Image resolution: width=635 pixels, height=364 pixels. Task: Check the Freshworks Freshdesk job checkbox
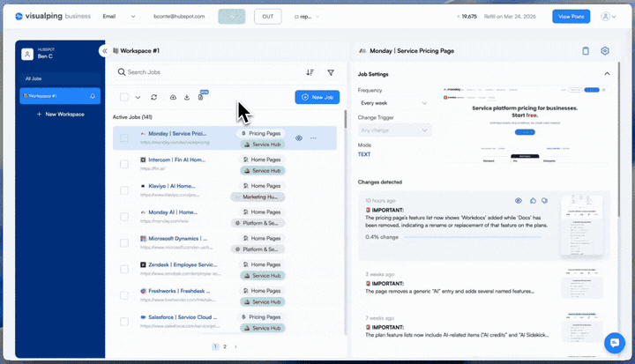pos(124,295)
